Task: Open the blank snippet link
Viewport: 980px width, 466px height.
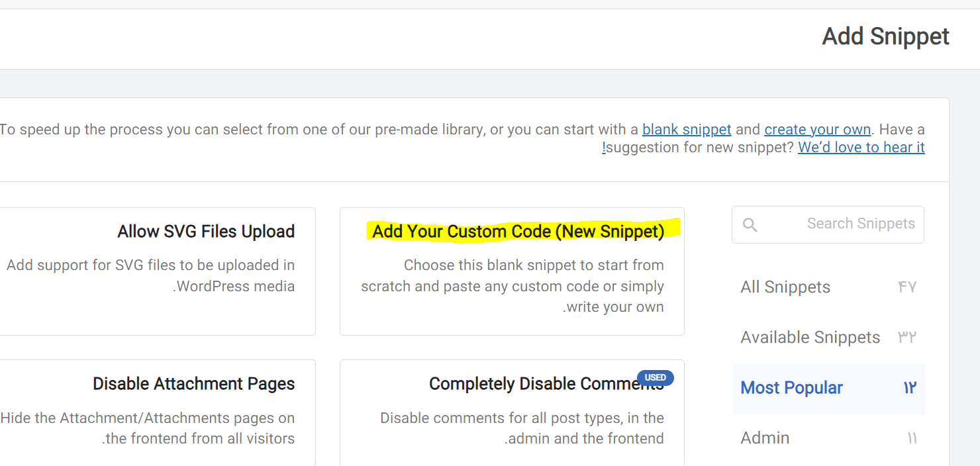Action: (x=687, y=129)
